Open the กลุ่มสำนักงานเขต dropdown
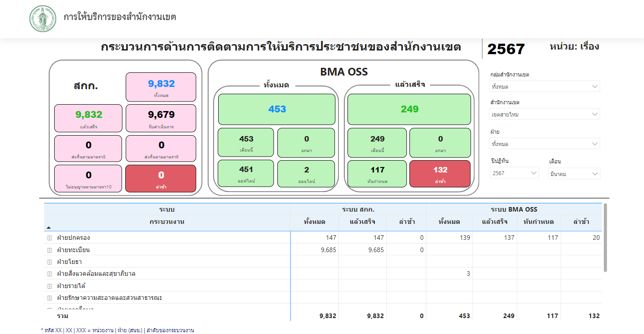 [x=545, y=86]
